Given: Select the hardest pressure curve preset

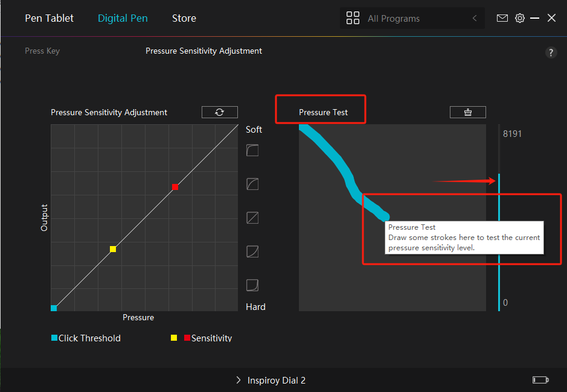Looking at the screenshot, I should point(252,285).
